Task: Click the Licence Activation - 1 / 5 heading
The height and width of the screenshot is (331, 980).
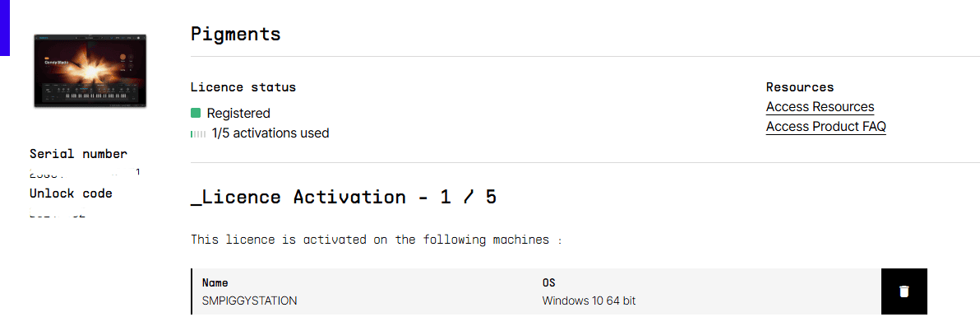Action: pyautogui.click(x=344, y=198)
